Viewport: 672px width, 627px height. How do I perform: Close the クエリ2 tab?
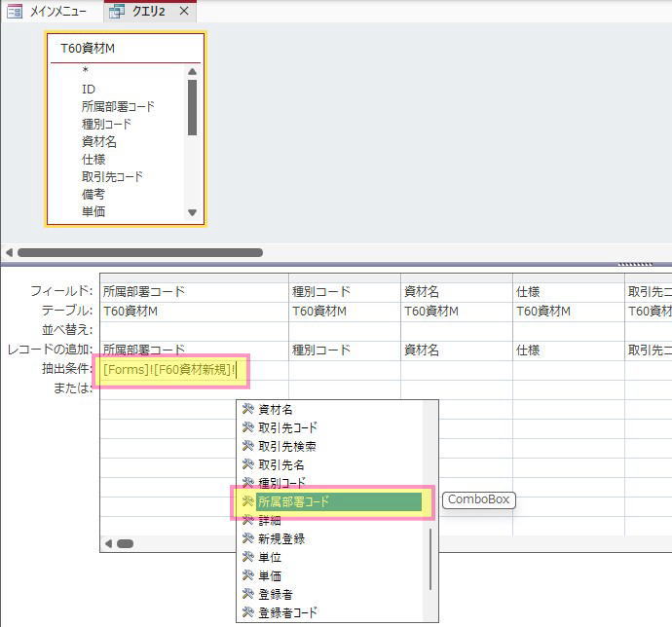click(184, 11)
